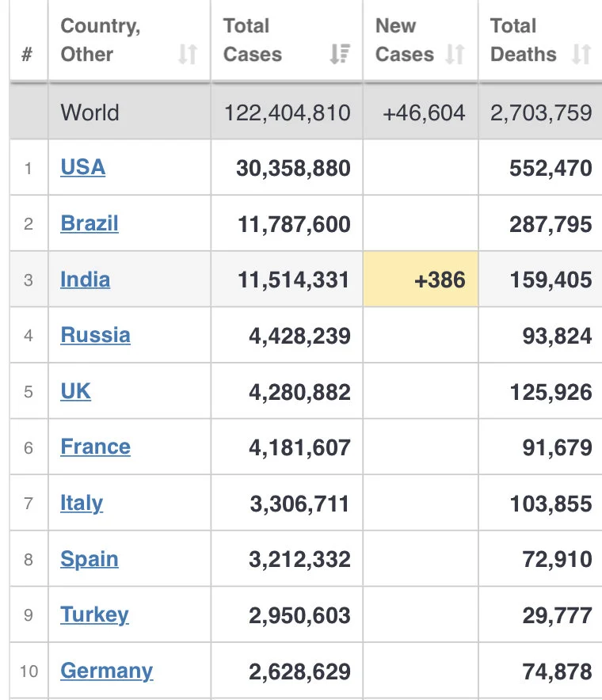Open the USA country link
Image resolution: width=602 pixels, height=700 pixels.
(x=83, y=167)
